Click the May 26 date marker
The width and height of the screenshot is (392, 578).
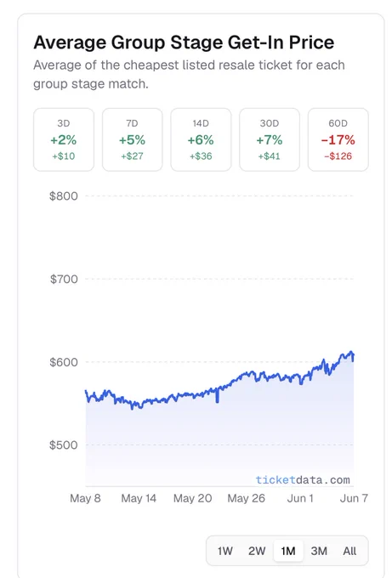(246, 498)
